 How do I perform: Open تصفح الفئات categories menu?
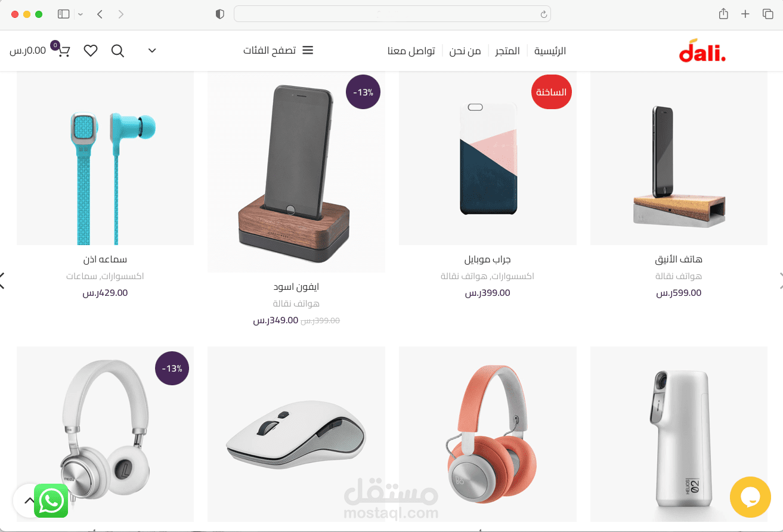[x=278, y=51]
